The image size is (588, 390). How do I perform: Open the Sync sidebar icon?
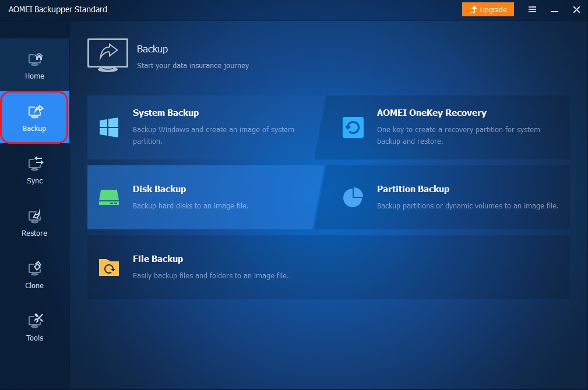point(35,164)
